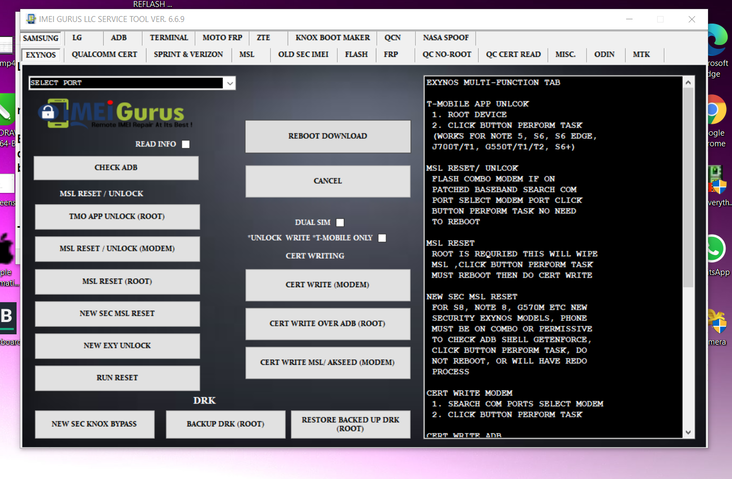Click MSL RESET / UNLOCK (MODEM) button

pos(117,249)
